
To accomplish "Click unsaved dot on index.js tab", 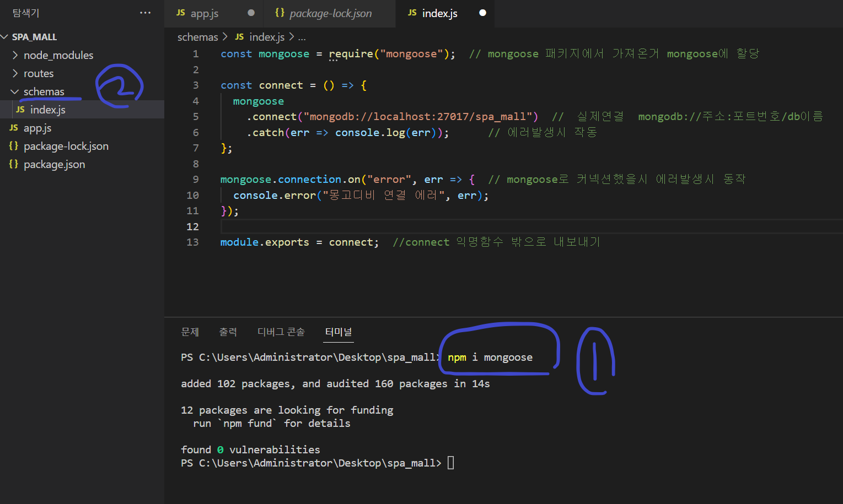I will tap(482, 13).
